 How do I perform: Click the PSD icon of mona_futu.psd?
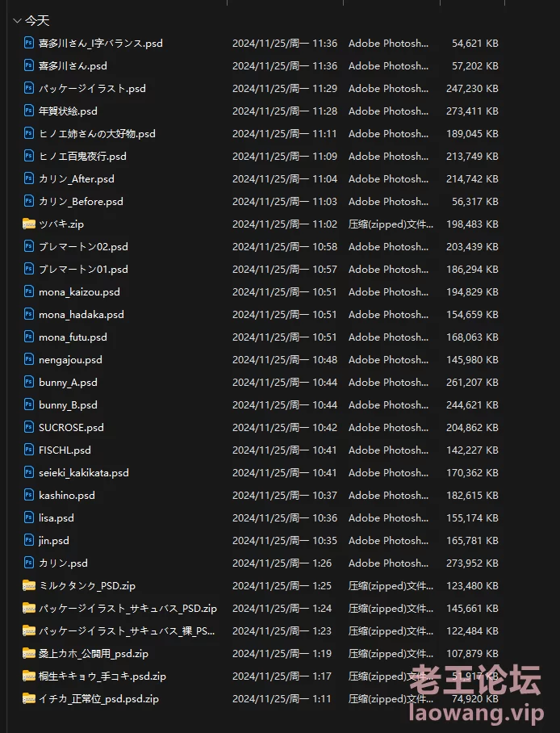click(x=29, y=337)
